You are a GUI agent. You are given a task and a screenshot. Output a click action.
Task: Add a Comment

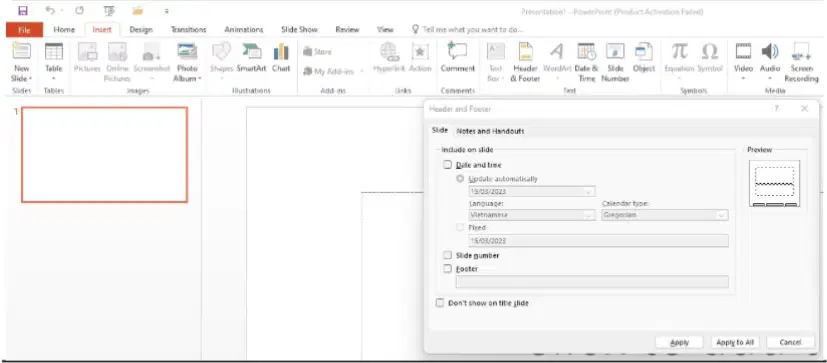458,58
